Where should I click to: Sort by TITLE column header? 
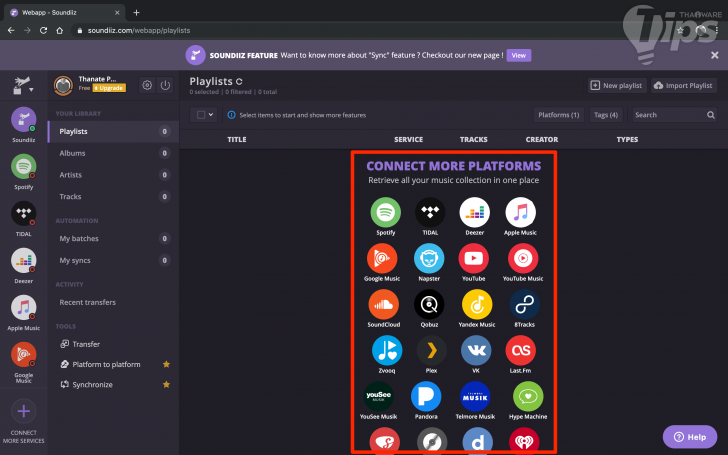pyautogui.click(x=237, y=139)
